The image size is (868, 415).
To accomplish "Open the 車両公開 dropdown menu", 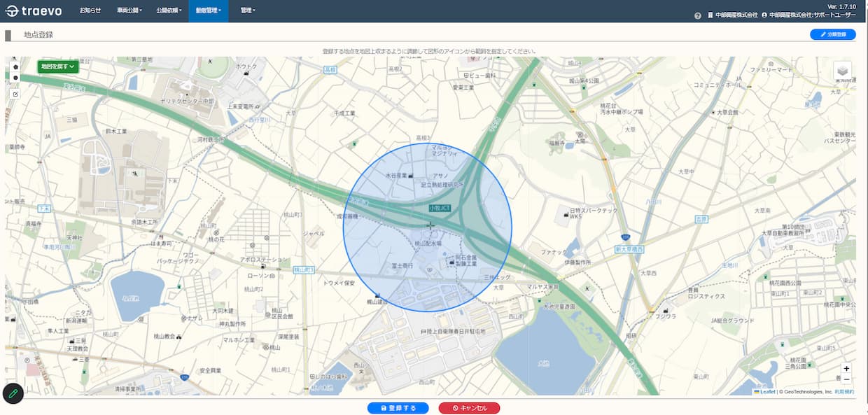I will pyautogui.click(x=129, y=10).
